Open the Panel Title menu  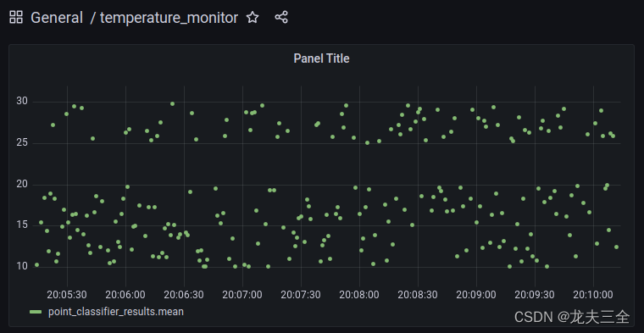(322, 58)
